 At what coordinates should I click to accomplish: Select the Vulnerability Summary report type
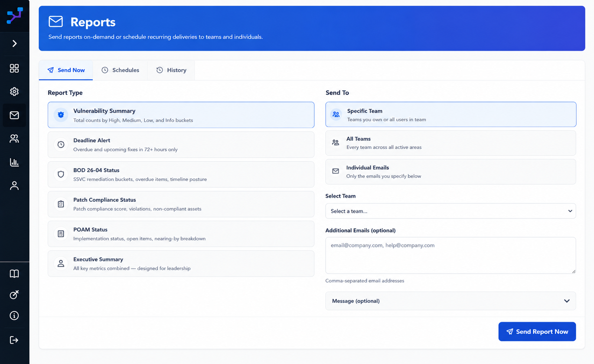[x=181, y=115]
